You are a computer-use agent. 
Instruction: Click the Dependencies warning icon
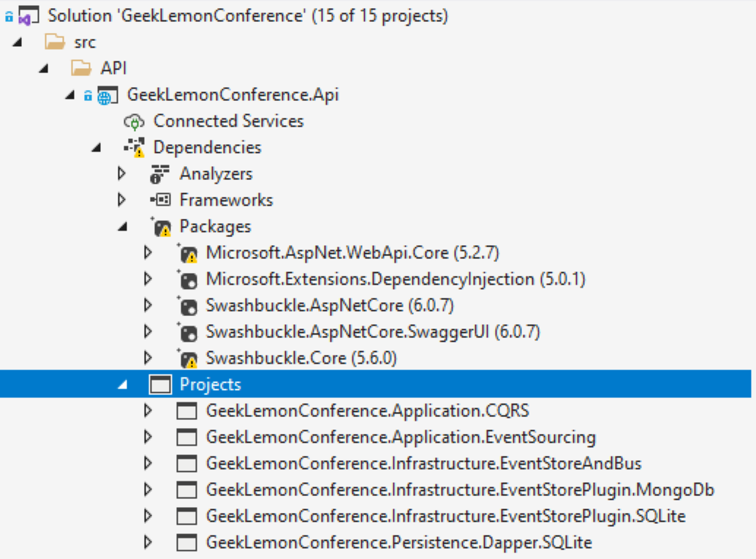(x=134, y=148)
